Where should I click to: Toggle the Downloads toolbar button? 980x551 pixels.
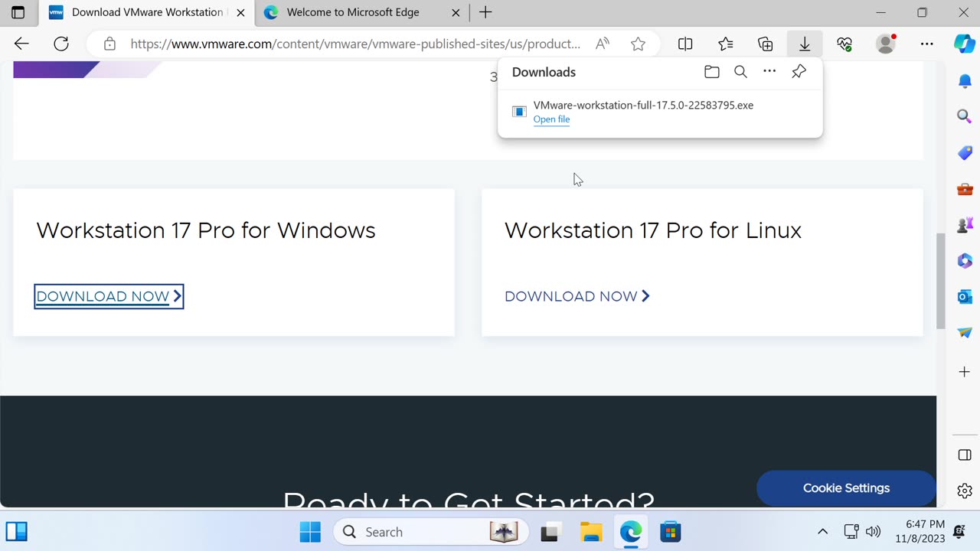[805, 44]
